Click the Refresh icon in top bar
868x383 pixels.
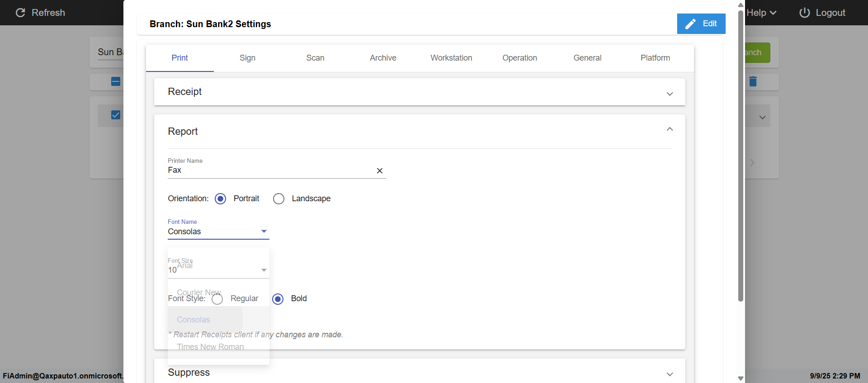point(20,13)
